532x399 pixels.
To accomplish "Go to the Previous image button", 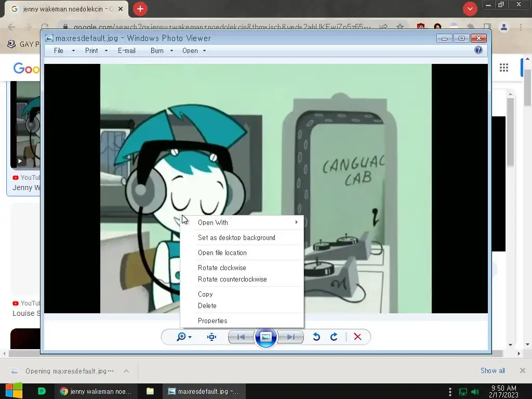I will pos(241,337).
